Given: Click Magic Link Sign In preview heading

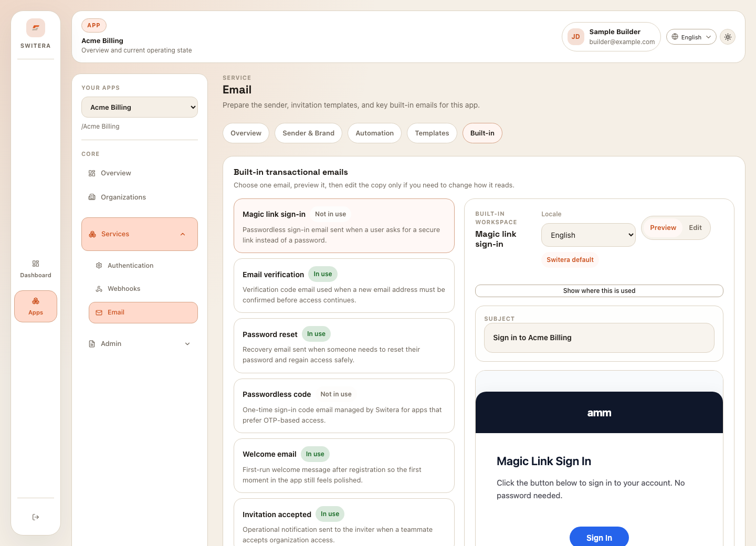Looking at the screenshot, I should point(544,461).
